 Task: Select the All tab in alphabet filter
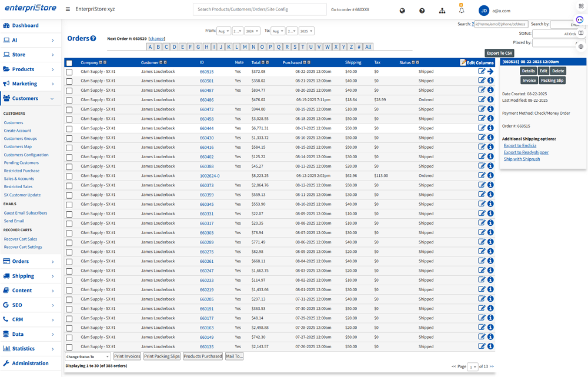tap(368, 47)
